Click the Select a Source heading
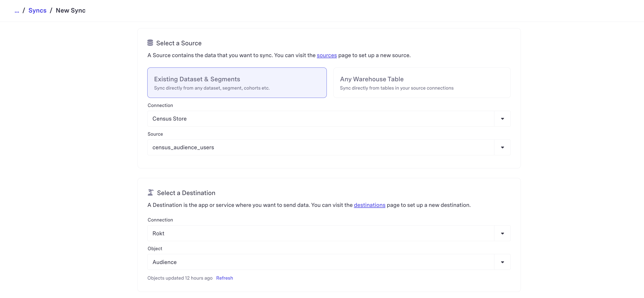 click(179, 43)
